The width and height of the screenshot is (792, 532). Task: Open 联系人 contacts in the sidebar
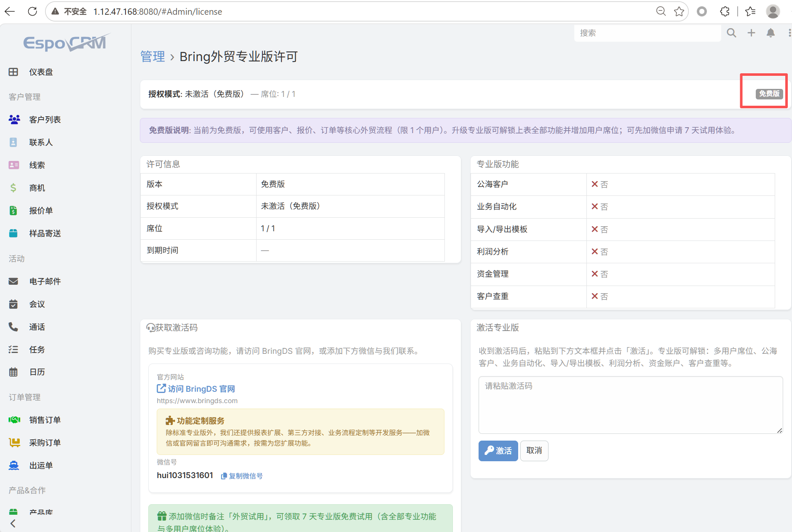pos(41,142)
